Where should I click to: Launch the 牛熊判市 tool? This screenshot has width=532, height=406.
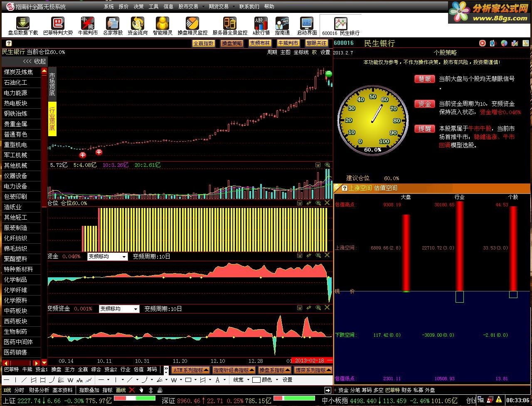[88, 26]
